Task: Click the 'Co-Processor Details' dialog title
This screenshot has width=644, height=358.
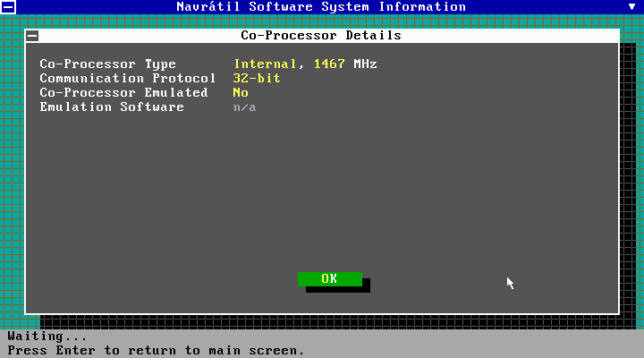Action: (x=321, y=35)
